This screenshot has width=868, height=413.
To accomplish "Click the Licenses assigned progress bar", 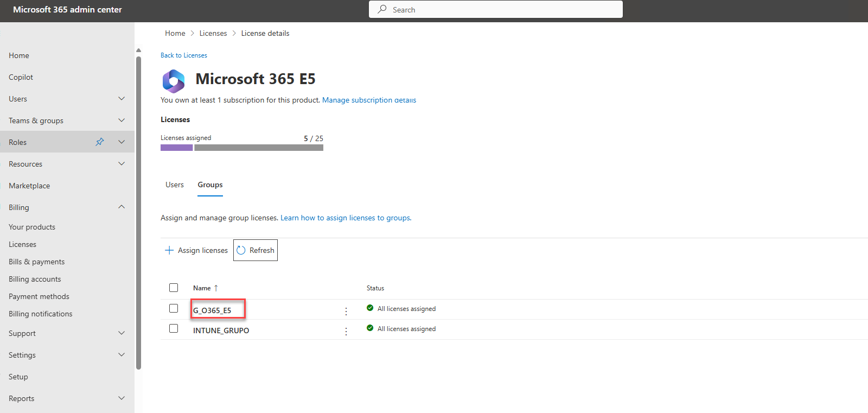I will point(242,148).
